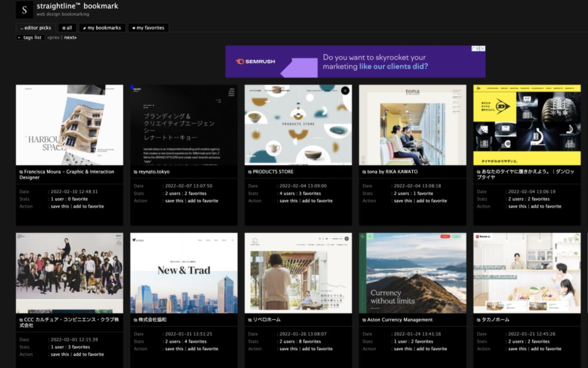Open external link icon beside tona by RIKA KAWATO
This screenshot has height=368, width=588.
click(364, 172)
